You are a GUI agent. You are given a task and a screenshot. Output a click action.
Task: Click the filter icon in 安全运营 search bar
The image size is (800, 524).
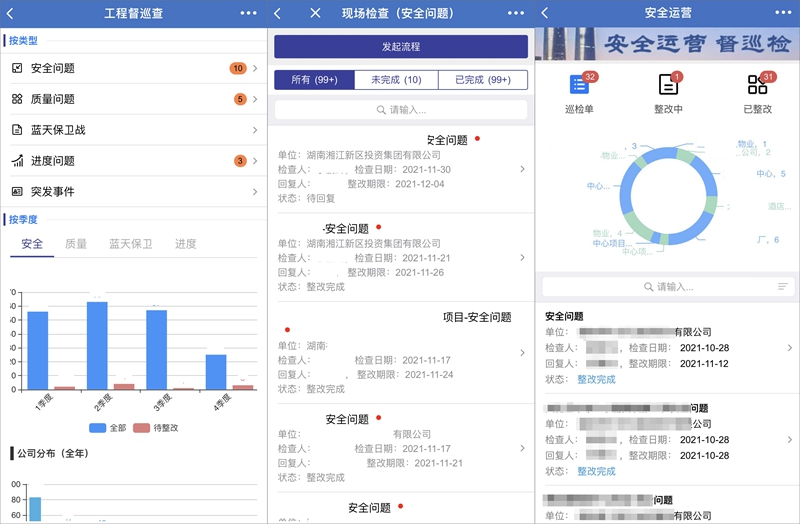click(x=783, y=287)
